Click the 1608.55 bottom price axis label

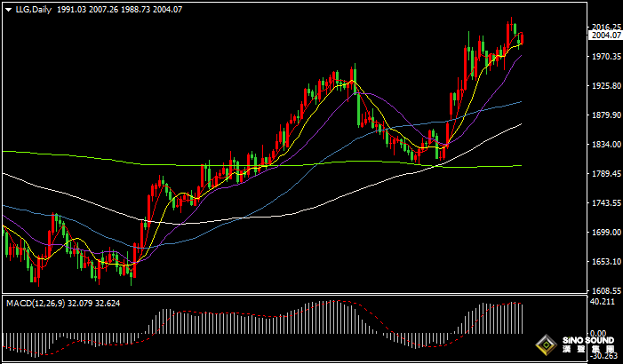click(x=605, y=290)
